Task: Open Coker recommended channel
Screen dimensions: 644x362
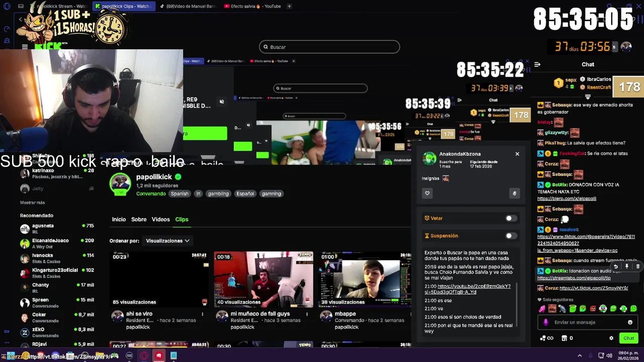Action: coord(57,317)
